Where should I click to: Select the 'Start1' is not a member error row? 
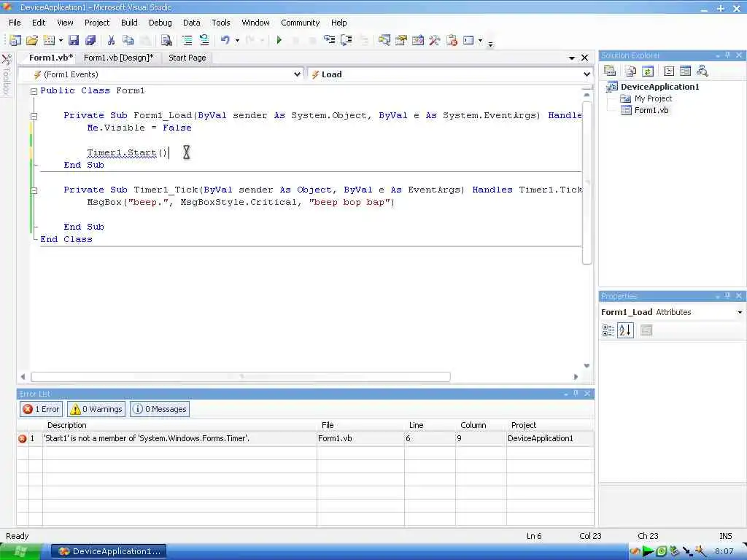point(306,438)
